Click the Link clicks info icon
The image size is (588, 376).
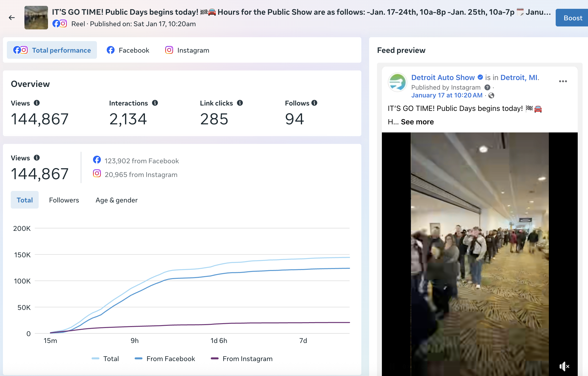click(240, 103)
